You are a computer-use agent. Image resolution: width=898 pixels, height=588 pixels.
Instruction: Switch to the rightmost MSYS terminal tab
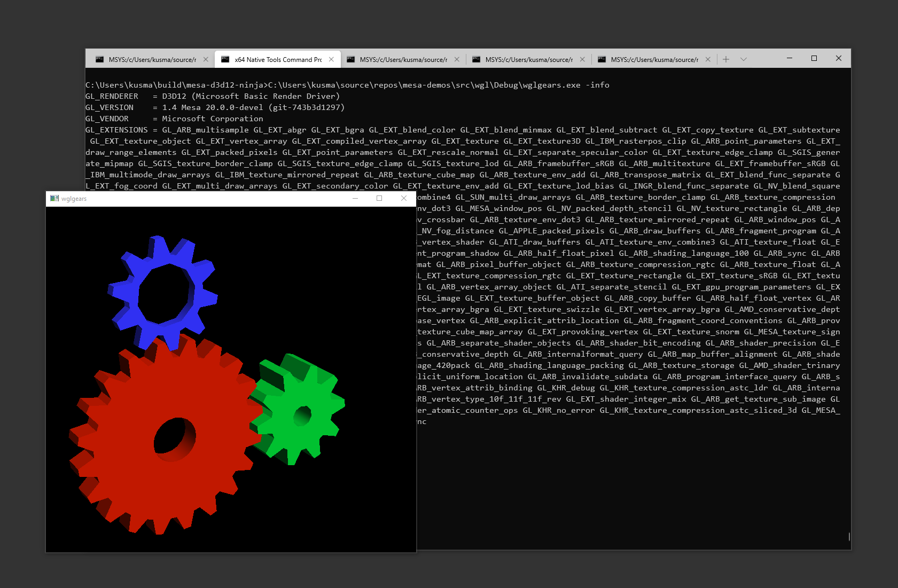652,59
